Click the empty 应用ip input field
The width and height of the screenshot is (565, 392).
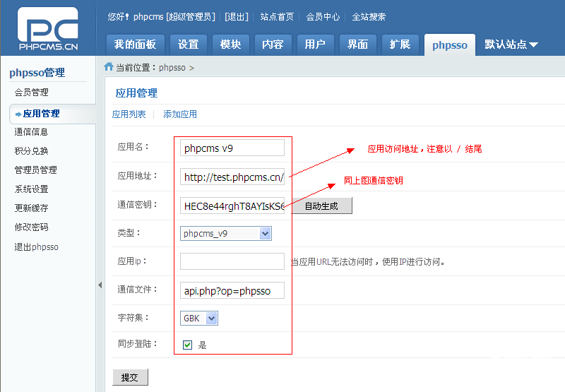(x=232, y=261)
